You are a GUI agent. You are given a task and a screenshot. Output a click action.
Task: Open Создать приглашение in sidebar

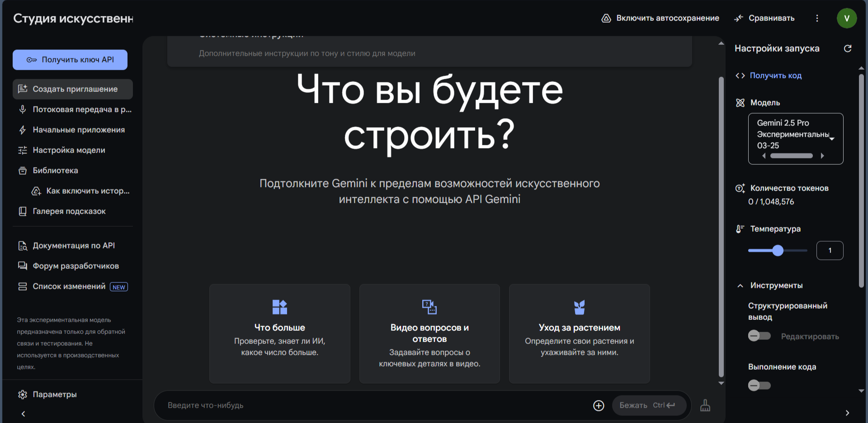[73, 89]
